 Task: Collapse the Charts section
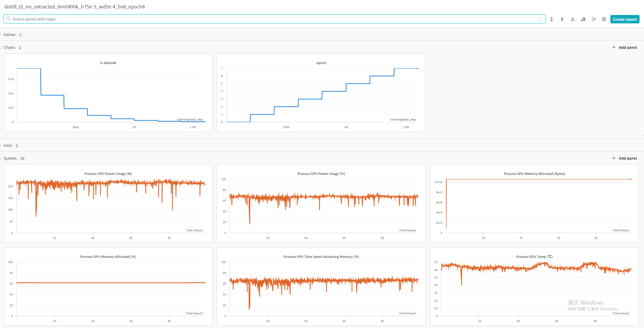(x=9, y=48)
